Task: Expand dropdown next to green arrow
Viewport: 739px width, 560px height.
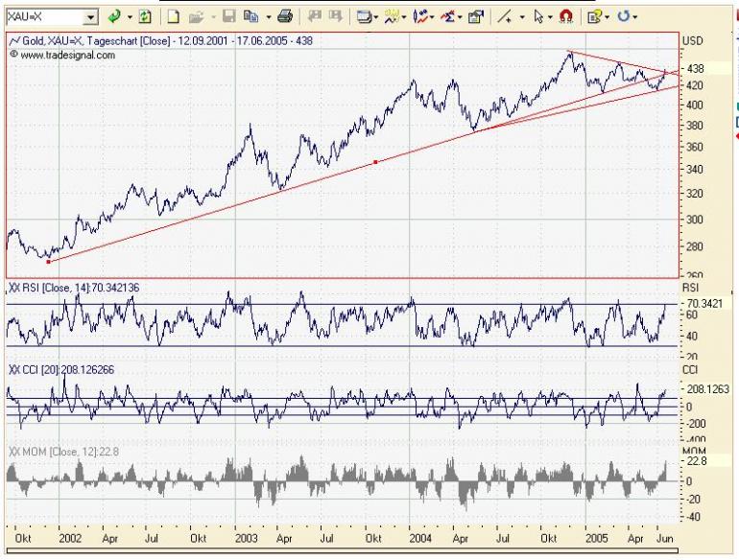Action: pos(130,17)
